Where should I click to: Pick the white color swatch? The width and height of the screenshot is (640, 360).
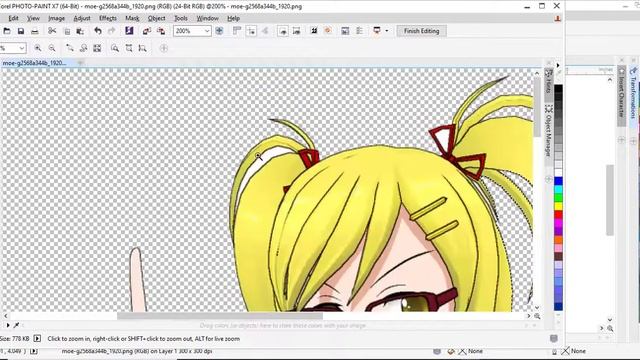coord(558,173)
